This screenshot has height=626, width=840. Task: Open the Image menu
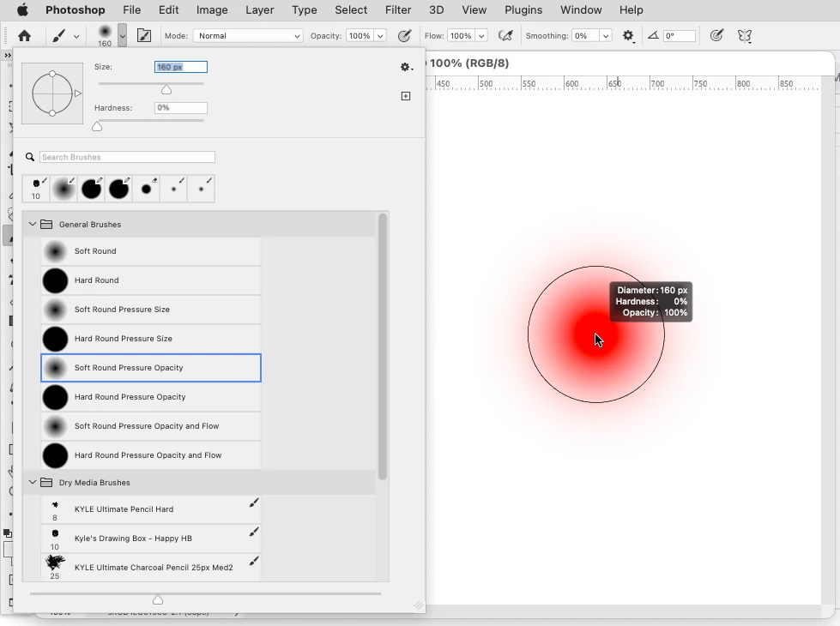(212, 9)
